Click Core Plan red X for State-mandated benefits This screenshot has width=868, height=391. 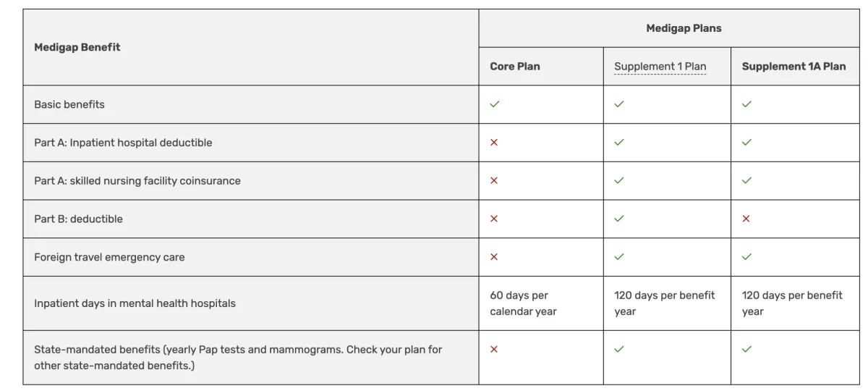pyautogui.click(x=494, y=349)
